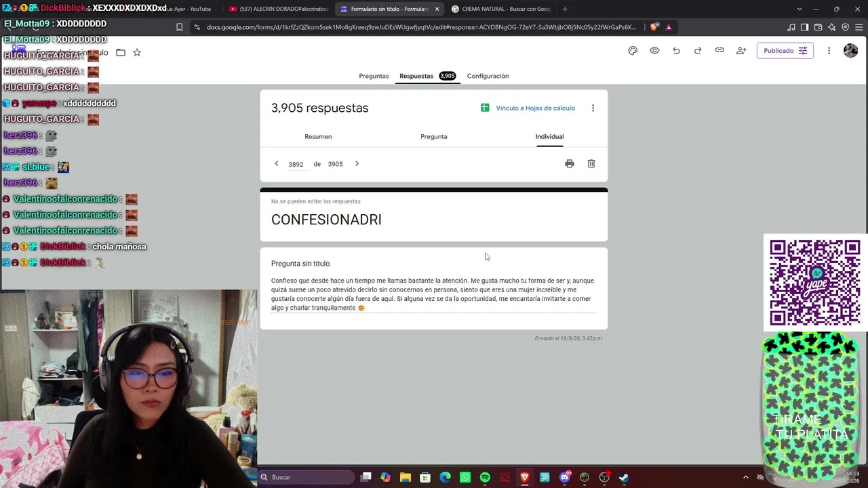The image size is (868, 488).
Task: Open the Brave main menu
Action: coord(858,27)
